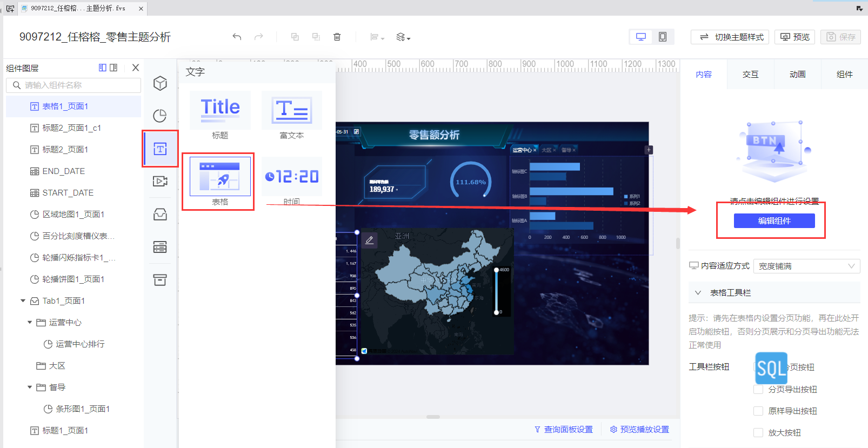Click the top-right collapse arrow icon

859,8
